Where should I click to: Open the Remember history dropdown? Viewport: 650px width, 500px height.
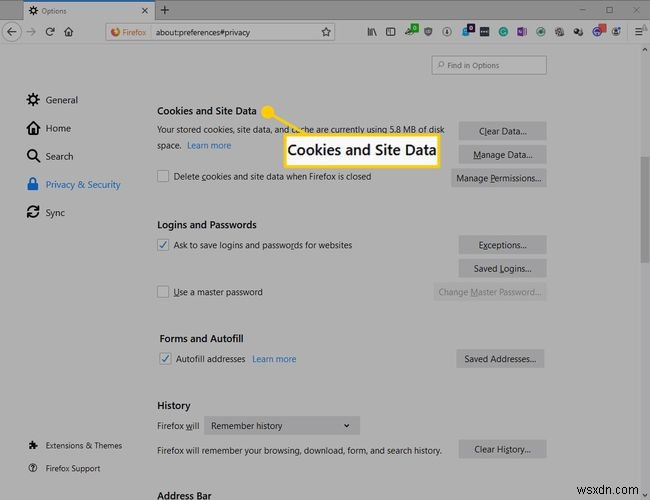(x=282, y=426)
